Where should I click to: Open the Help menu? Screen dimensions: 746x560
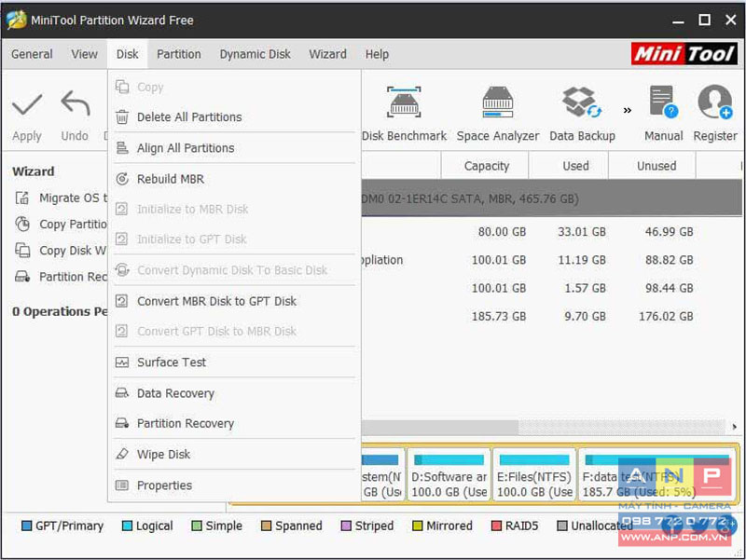coord(377,54)
